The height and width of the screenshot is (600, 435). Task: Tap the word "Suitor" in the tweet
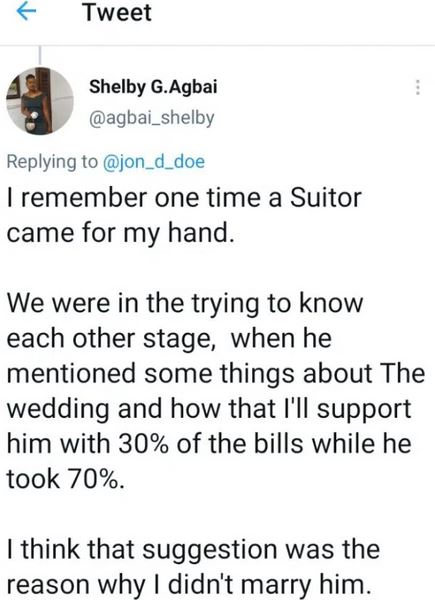click(x=326, y=198)
